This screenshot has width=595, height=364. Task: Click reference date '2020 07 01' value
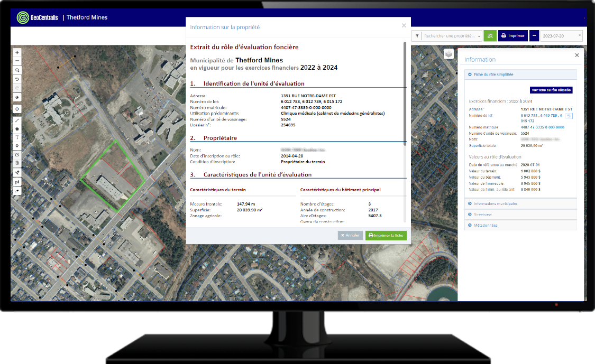point(530,165)
